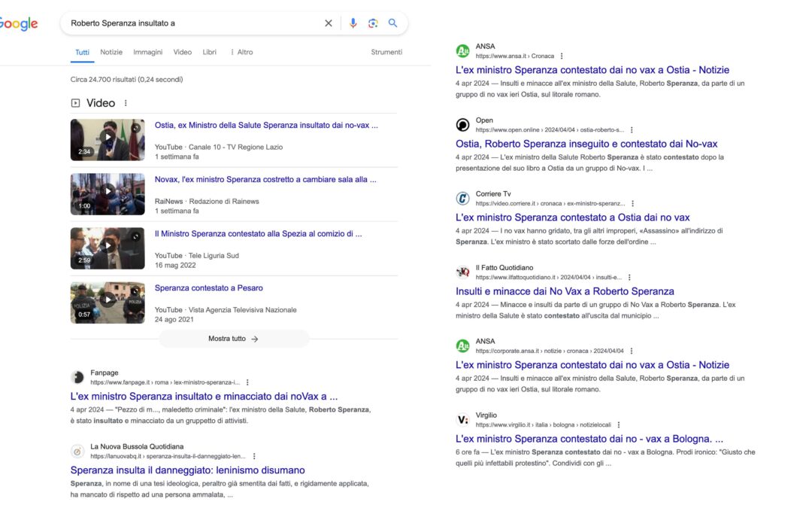
Task: Click the video.corriere.it URL breadcrumb
Action: 550,204
